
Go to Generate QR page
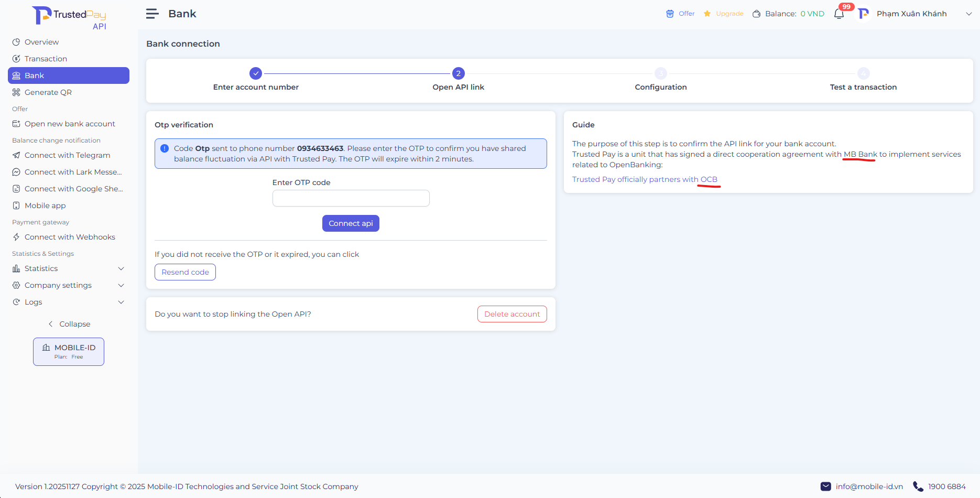(48, 92)
